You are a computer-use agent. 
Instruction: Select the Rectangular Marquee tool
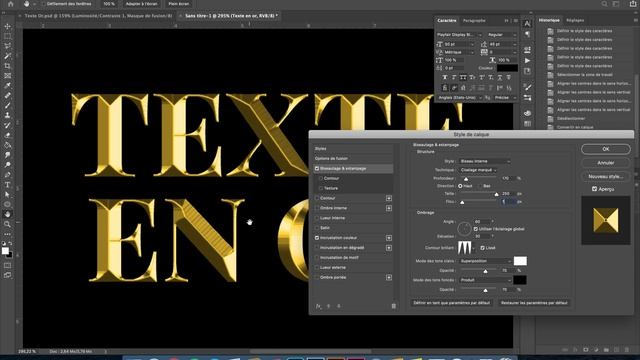point(7,36)
